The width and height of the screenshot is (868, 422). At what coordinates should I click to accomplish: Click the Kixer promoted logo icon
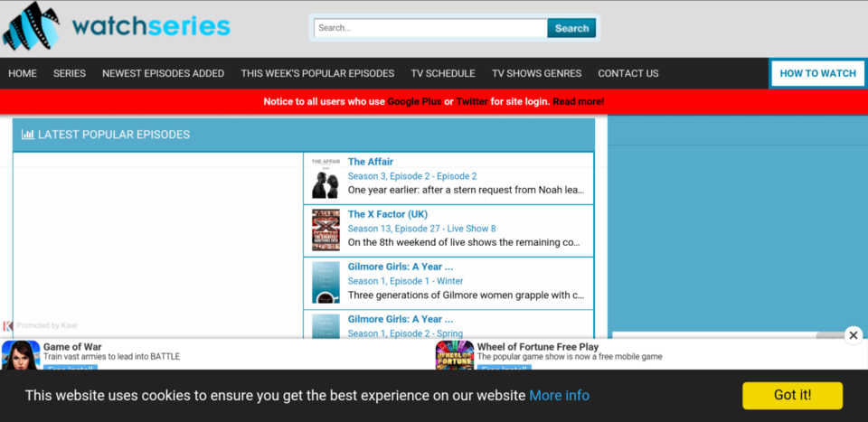coord(8,326)
